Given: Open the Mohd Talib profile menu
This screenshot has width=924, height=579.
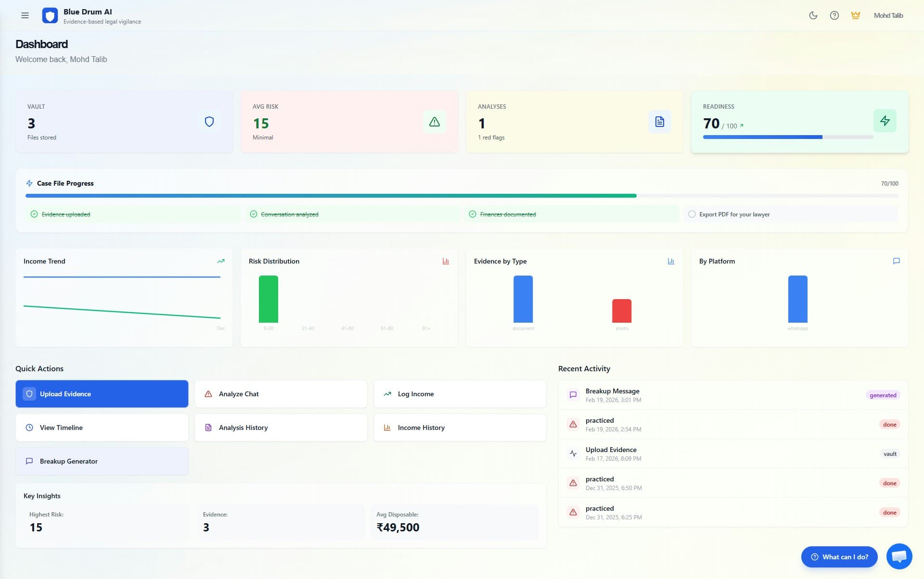Looking at the screenshot, I should tap(888, 15).
